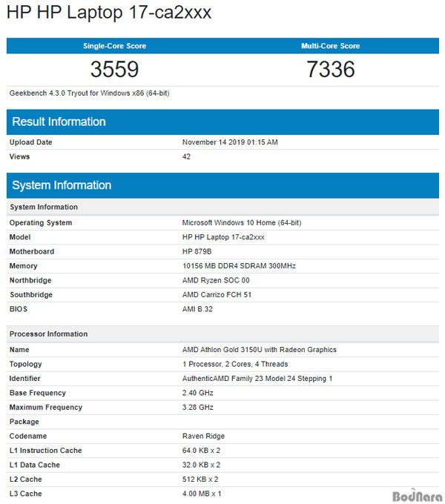
Task: Select codename value Raven Ridge
Action: click(x=203, y=436)
